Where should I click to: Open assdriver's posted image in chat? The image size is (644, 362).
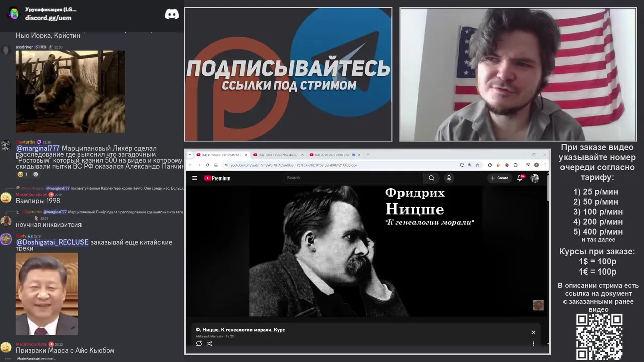[x=70, y=92]
